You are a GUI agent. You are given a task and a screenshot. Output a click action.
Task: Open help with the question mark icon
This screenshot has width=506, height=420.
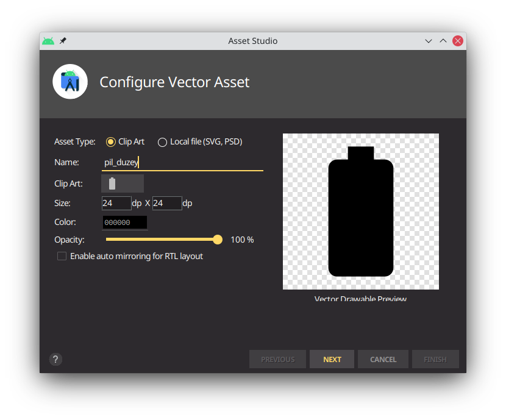click(x=55, y=360)
